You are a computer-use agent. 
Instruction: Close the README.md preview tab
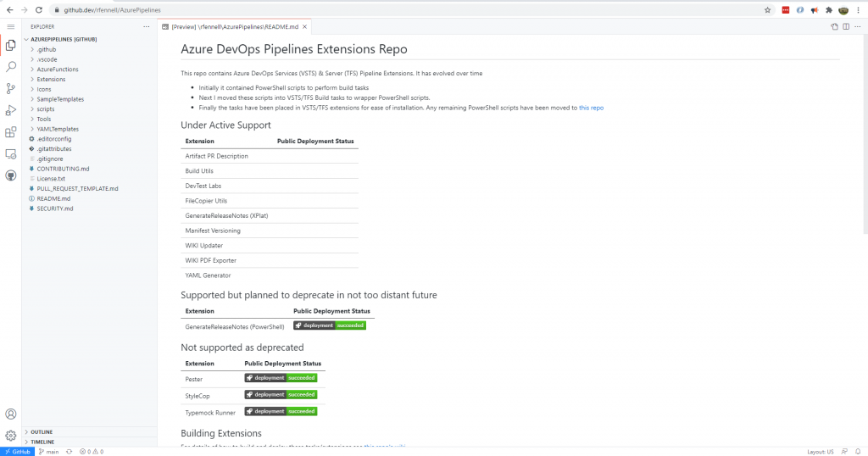click(304, 26)
